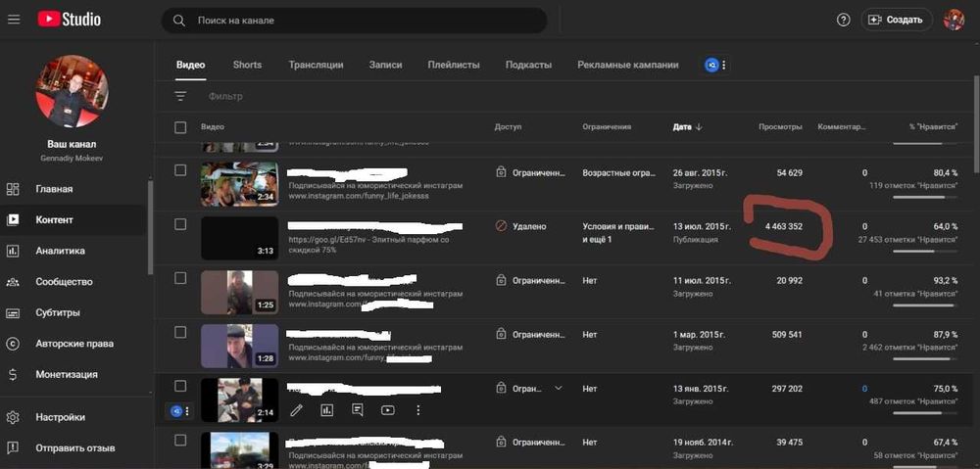Open the 3:13 deleted video thumbnail
This screenshot has height=469, width=980.
239,238
